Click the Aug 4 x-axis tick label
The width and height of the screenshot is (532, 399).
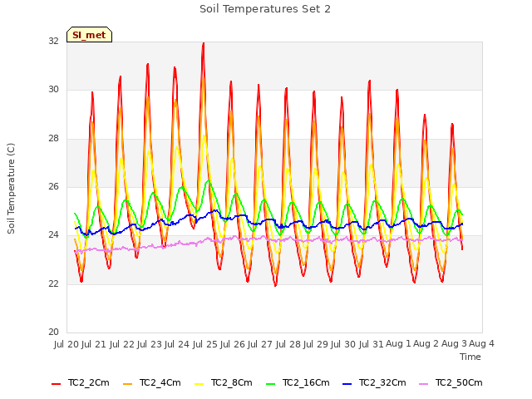pyautogui.click(x=481, y=344)
